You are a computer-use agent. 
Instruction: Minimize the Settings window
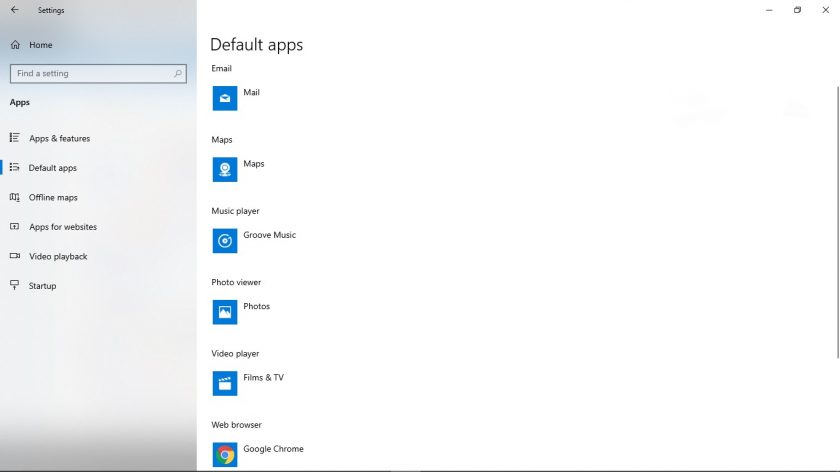coord(769,10)
